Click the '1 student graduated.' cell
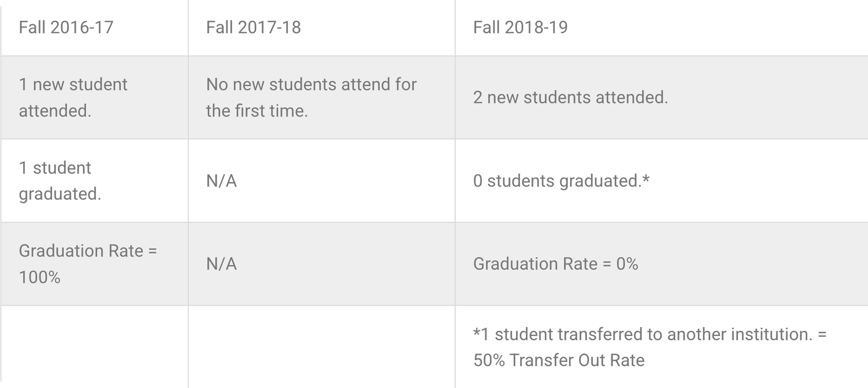 tap(60, 181)
